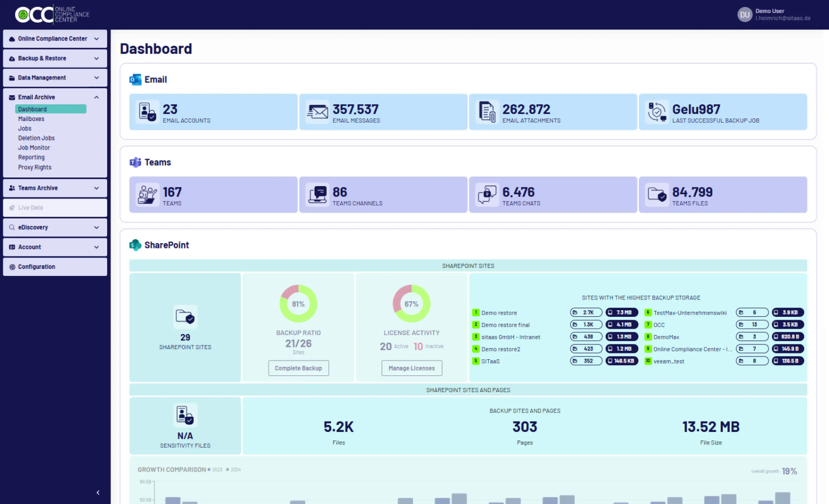Click the Last Successful Backup Job icon
The image size is (829, 504).
(x=657, y=112)
